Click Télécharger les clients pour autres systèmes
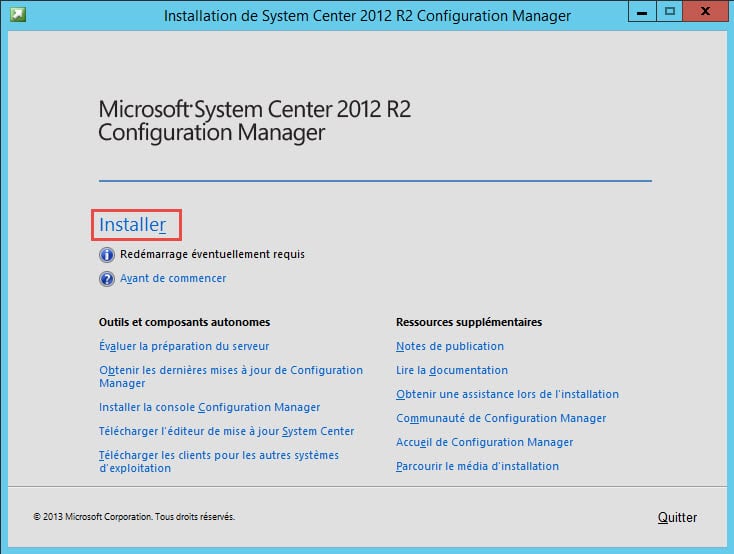The width and height of the screenshot is (734, 554). (219, 461)
